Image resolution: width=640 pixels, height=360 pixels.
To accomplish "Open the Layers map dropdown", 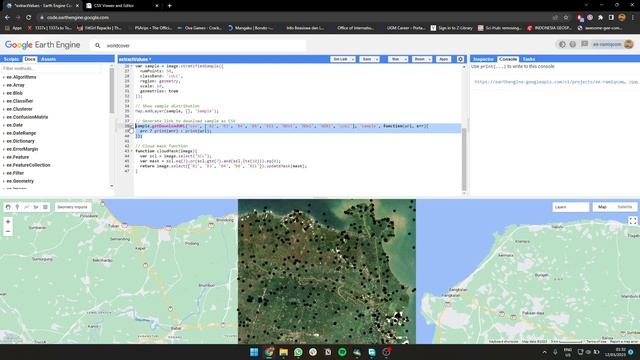I will point(570,207).
